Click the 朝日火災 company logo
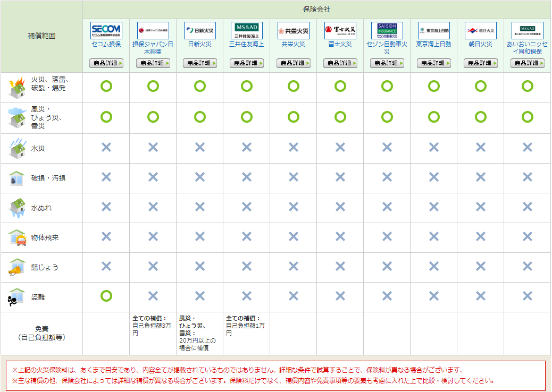The image size is (552, 392). tap(481, 29)
